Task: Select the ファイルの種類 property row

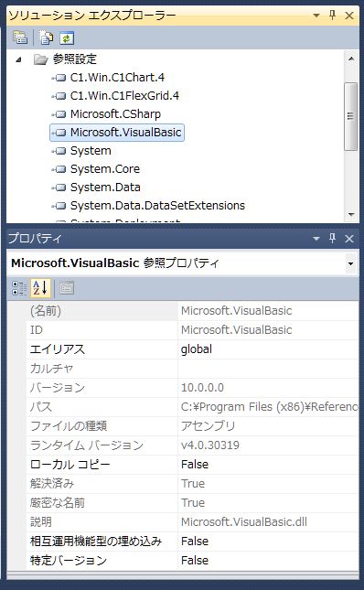Action: point(193,426)
